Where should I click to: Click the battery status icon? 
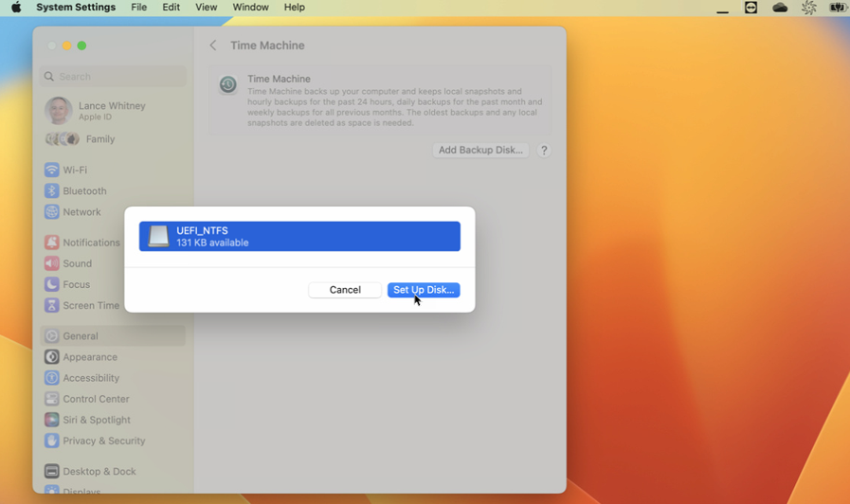838,8
